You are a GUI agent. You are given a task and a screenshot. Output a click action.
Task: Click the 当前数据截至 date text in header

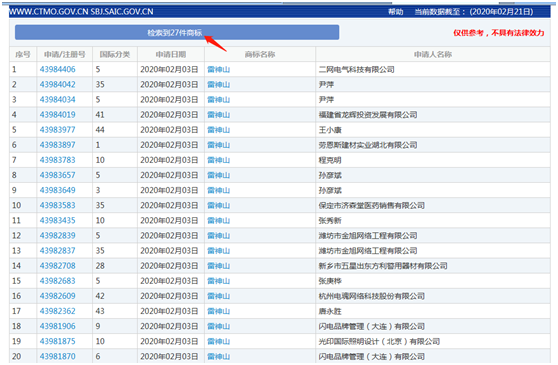474,12
